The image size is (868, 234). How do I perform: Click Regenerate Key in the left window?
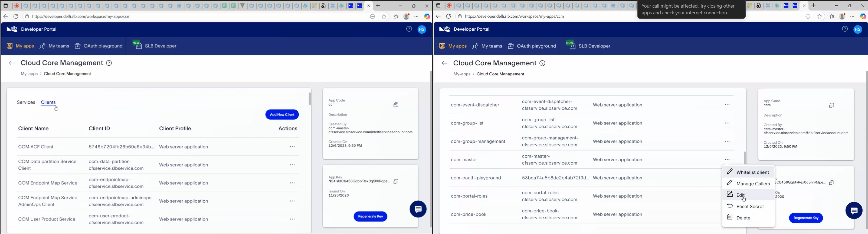[x=370, y=217]
